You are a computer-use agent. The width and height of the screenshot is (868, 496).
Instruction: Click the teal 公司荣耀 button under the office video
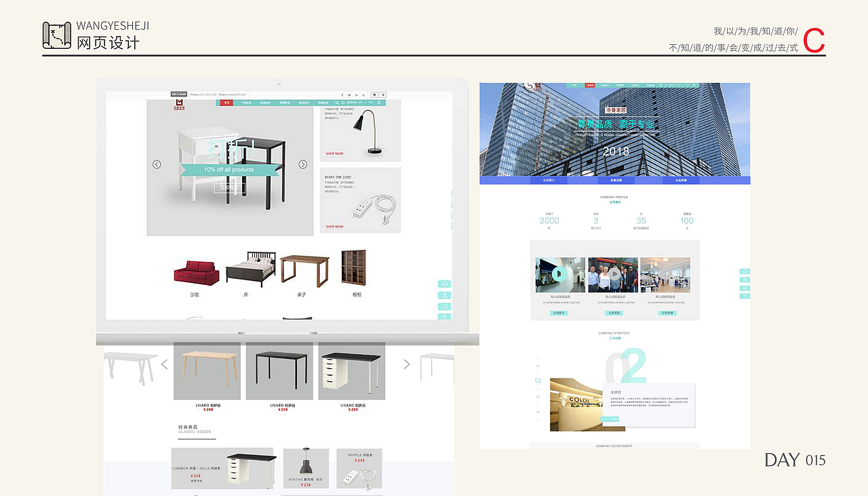[666, 313]
